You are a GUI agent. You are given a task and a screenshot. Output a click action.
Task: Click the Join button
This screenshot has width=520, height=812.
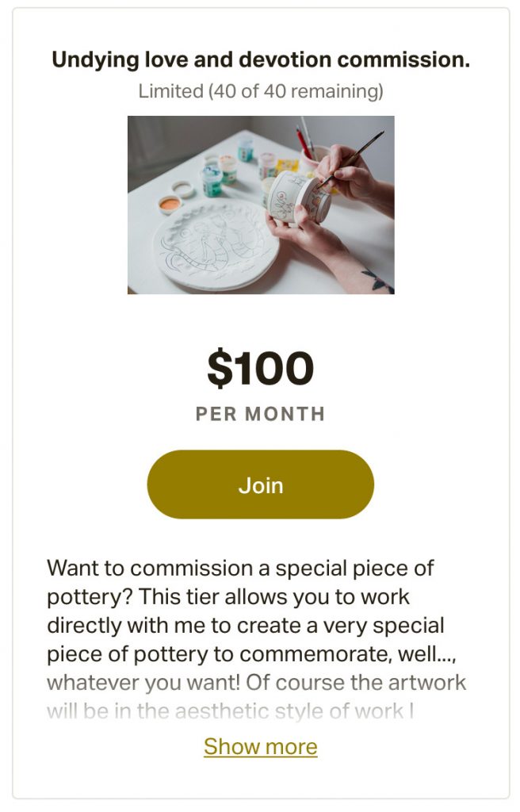tap(260, 485)
